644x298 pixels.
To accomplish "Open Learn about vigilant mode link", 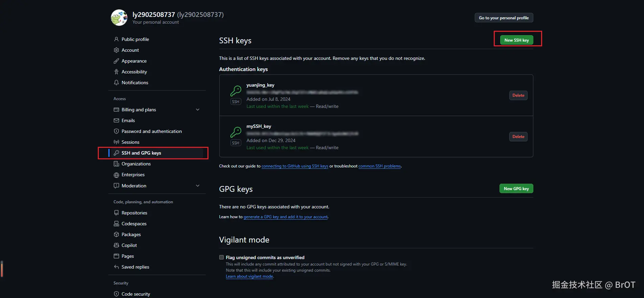I will (249, 276).
